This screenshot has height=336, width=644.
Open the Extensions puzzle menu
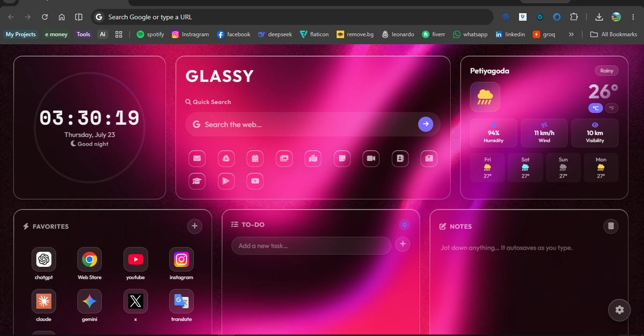click(x=574, y=17)
